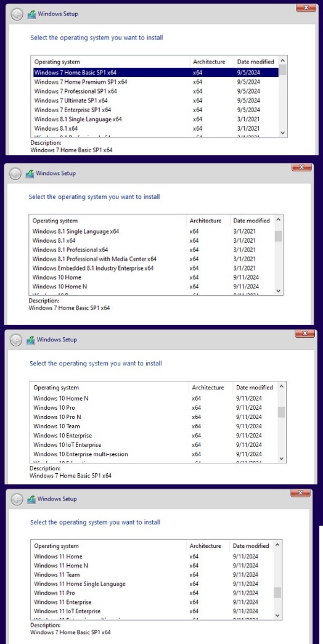This screenshot has height=644, width=323.
Task: Select Windows 11 IoT Enterprise
Action: coord(153,611)
